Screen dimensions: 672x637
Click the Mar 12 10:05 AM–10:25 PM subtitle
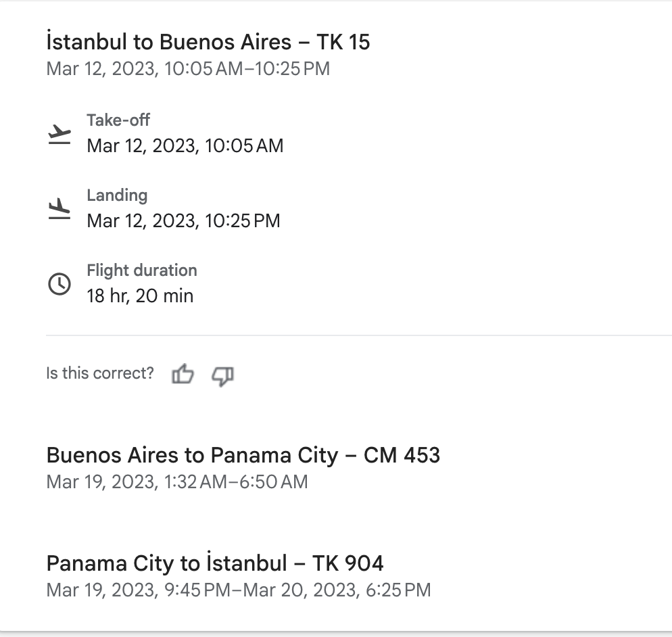[x=188, y=68]
